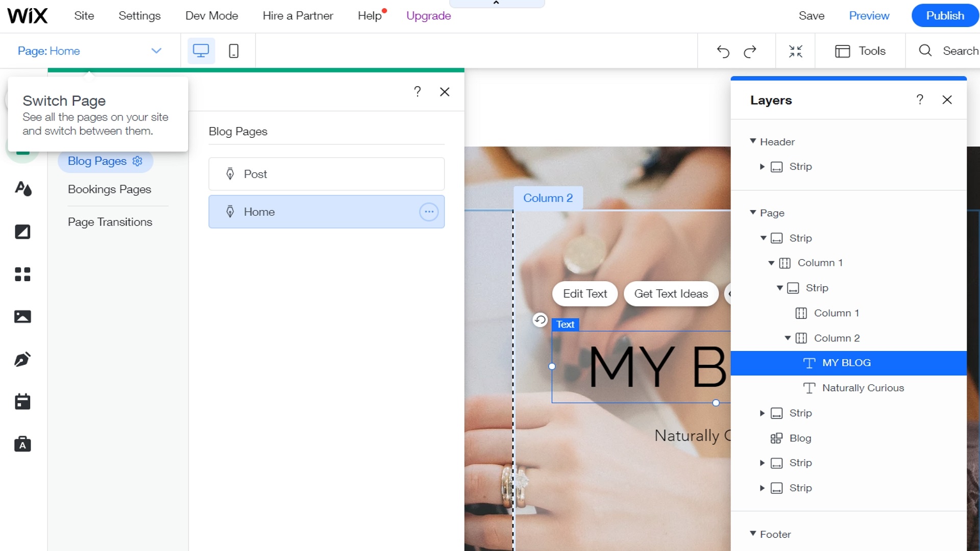Click the zoom out collapse icon

pos(796,51)
